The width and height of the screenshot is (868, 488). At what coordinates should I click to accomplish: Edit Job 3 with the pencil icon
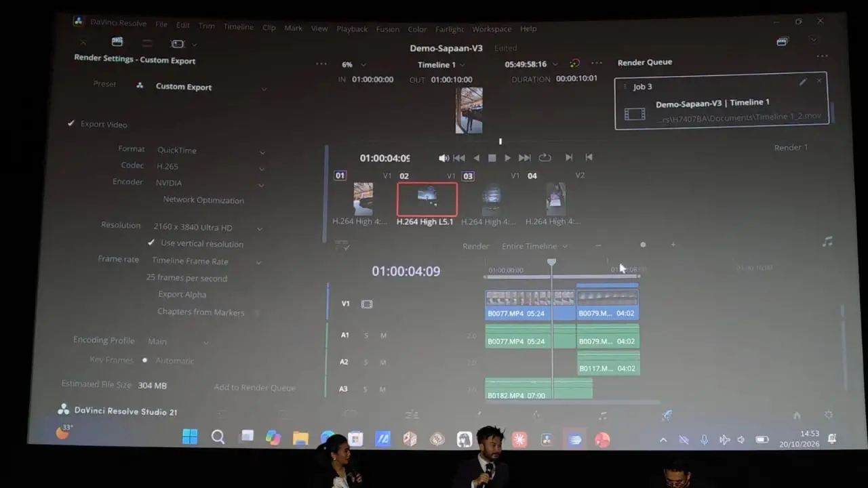point(803,82)
